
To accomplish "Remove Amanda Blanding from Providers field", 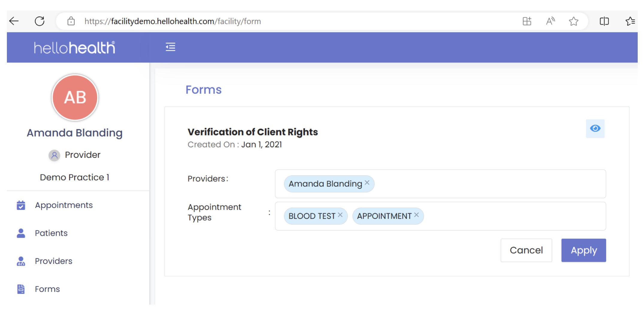I will pyautogui.click(x=367, y=183).
